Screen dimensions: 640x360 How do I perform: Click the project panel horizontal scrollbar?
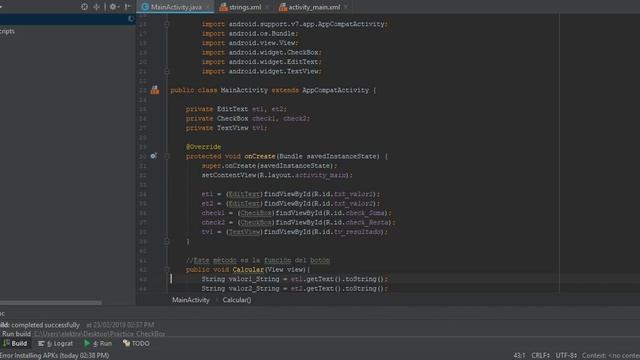click(x=51, y=303)
